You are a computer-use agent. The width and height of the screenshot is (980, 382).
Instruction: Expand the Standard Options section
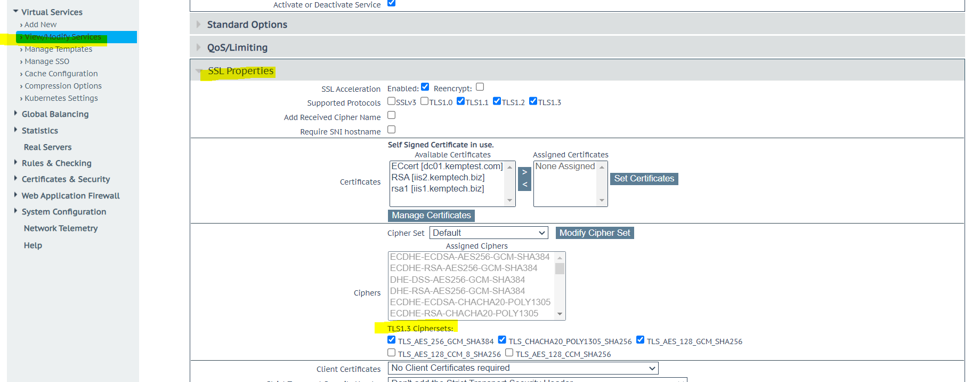click(577, 25)
